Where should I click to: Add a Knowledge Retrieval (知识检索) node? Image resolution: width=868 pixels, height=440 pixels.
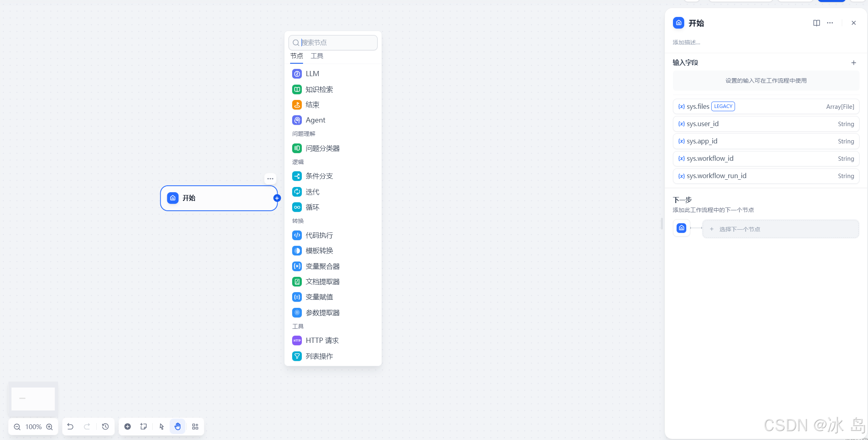[x=319, y=89]
